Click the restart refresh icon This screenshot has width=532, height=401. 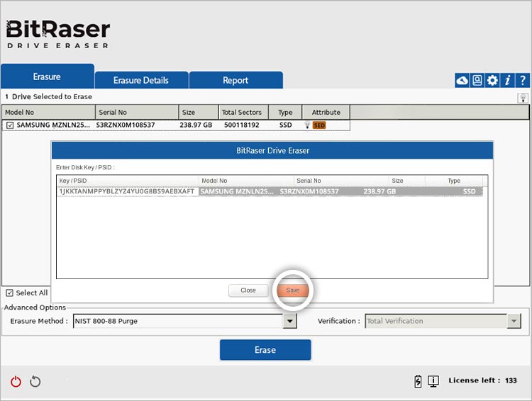[x=35, y=381]
